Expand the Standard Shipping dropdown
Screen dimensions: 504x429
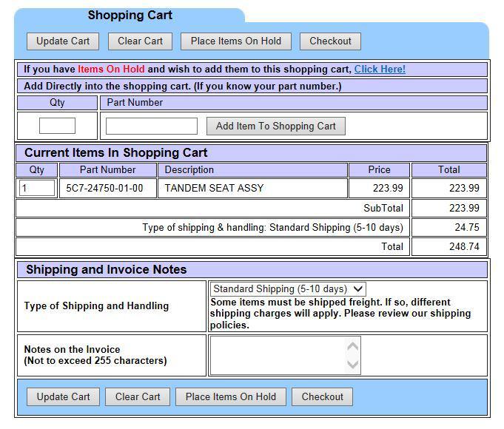coord(288,289)
